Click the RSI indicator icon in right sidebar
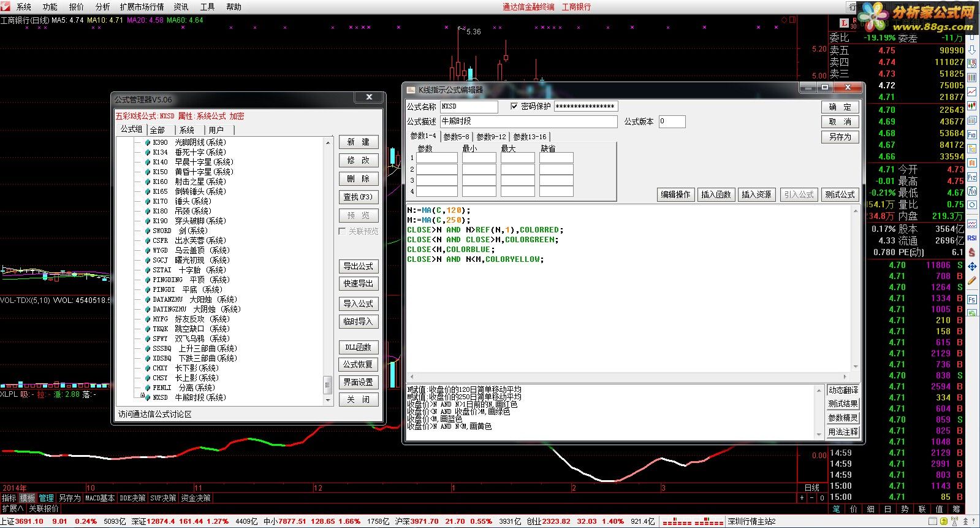The width and height of the screenshot is (980, 528). 972,238
